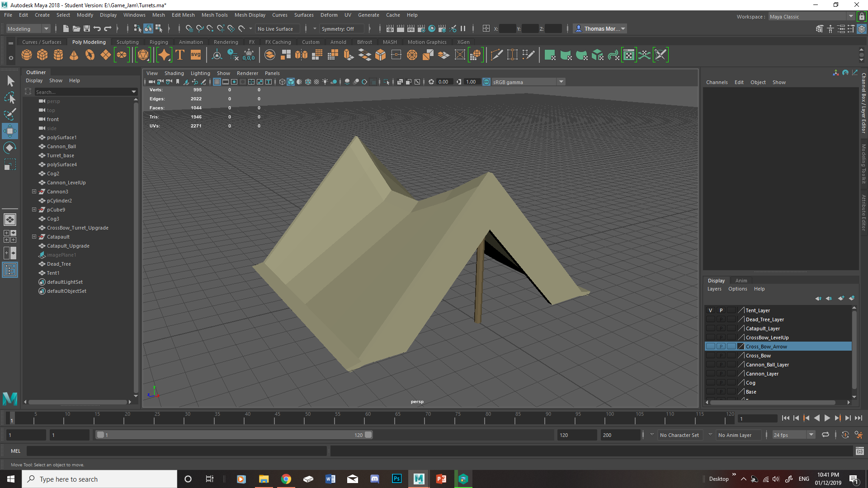Screen dimensions: 868x488
Task: Click the Polygon Cube shelf icon
Action: (42, 55)
